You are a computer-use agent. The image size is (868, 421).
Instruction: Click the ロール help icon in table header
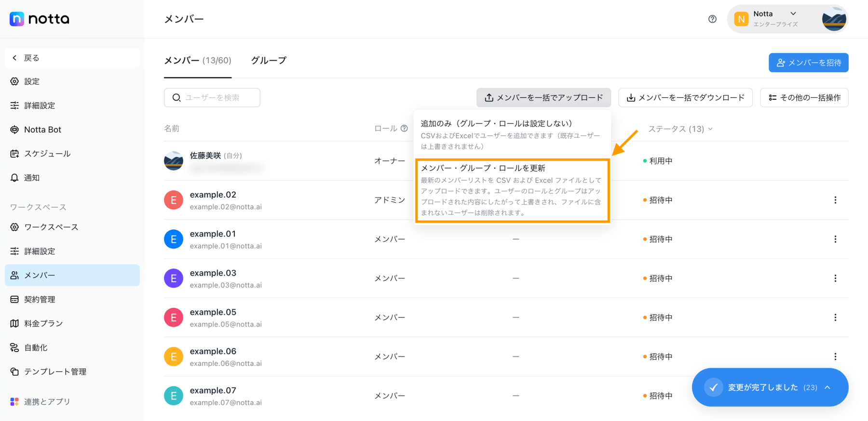point(404,128)
